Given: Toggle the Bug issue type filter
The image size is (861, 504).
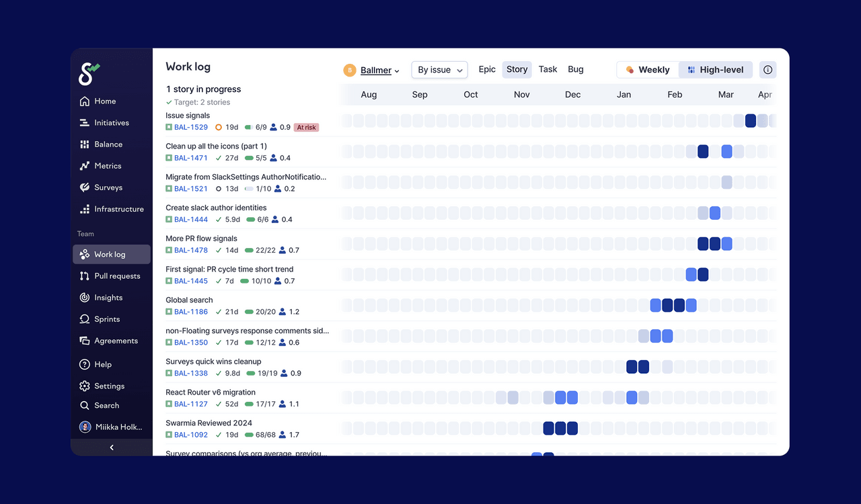Looking at the screenshot, I should [575, 69].
